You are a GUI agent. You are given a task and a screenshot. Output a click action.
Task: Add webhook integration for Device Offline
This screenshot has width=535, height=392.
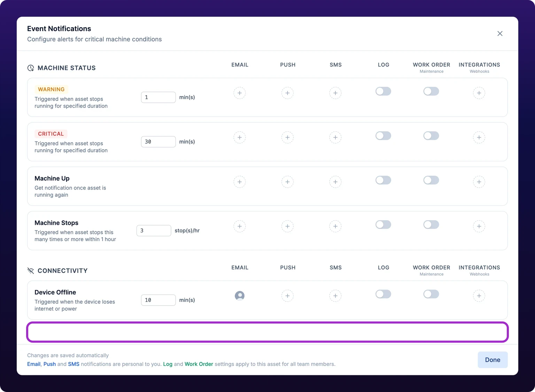[x=479, y=296]
